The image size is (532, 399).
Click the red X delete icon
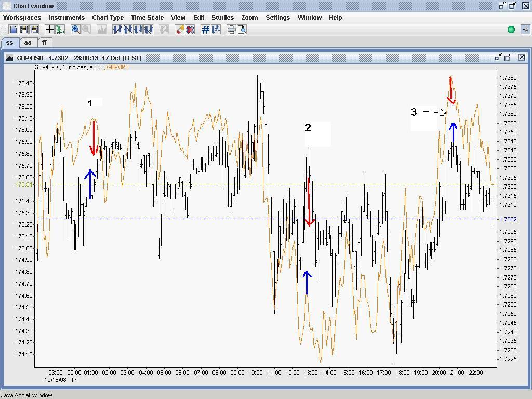[x=190, y=30]
